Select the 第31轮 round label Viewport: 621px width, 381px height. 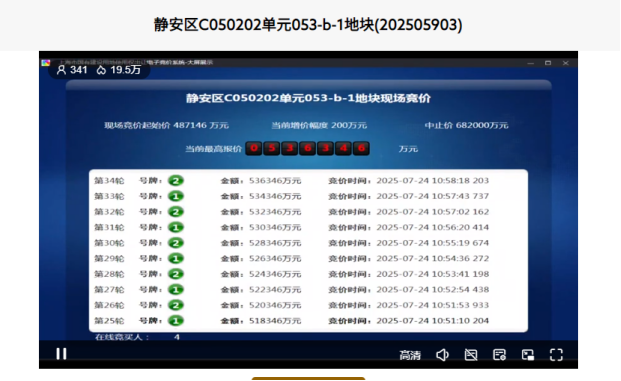109,227
